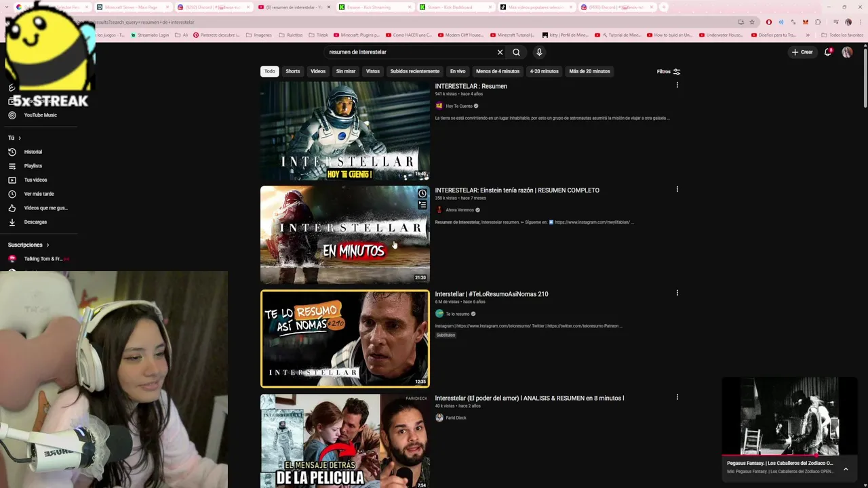The width and height of the screenshot is (868, 488).
Task: Open Streamlabs Login bookmark
Action: coord(151,35)
